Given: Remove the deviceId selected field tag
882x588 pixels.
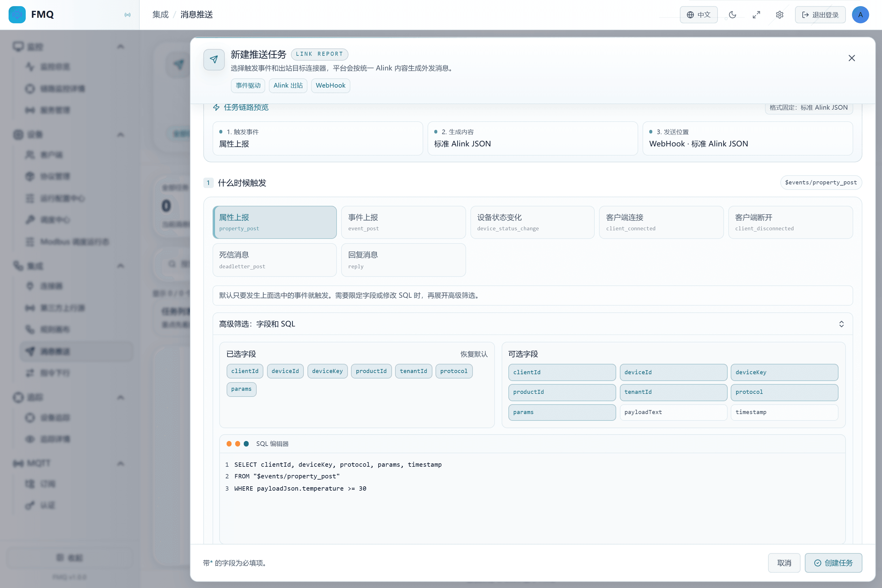Looking at the screenshot, I should click(x=285, y=371).
